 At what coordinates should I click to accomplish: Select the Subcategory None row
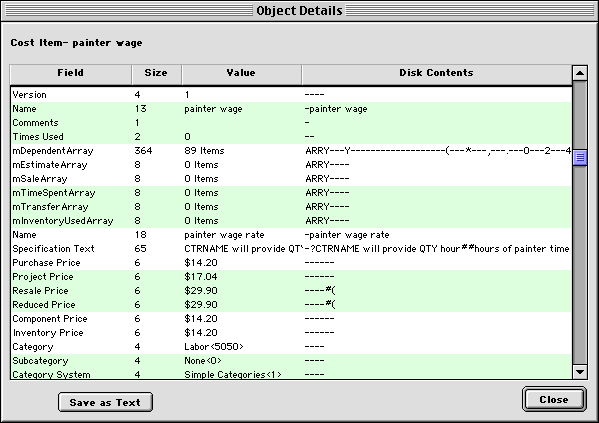point(291,361)
